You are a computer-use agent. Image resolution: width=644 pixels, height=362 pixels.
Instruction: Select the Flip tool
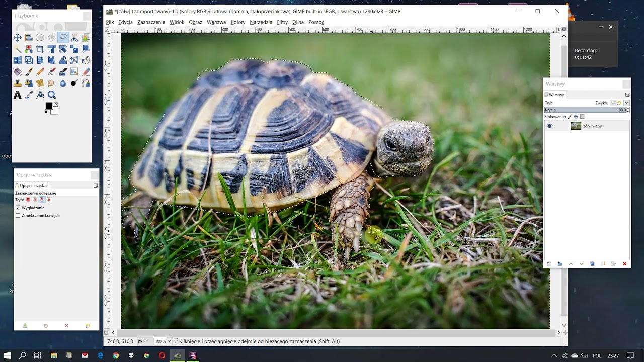tap(18, 60)
